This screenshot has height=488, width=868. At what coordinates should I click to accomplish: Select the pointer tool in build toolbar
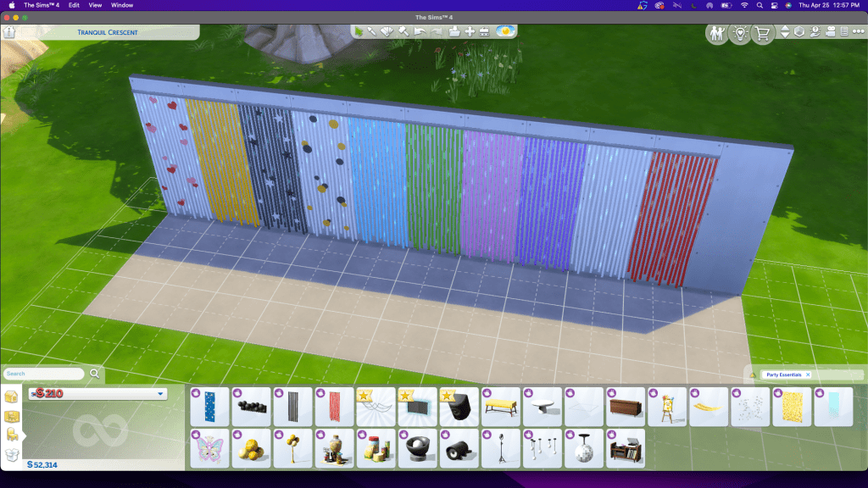tap(359, 31)
